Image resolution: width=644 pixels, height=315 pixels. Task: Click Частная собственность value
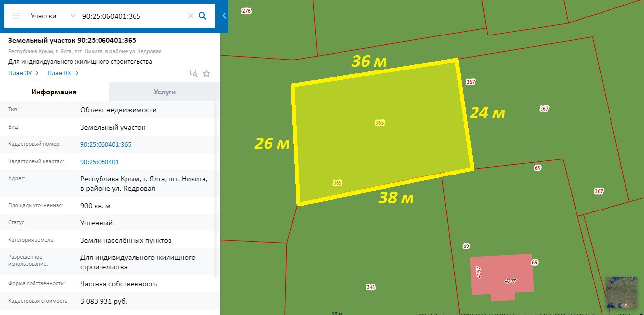[119, 284]
